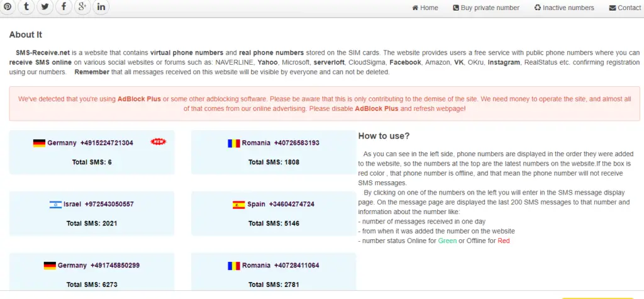Viewport: 644px width, 299px height.
Task: Share page via Tumblr icon
Action: click(26, 7)
